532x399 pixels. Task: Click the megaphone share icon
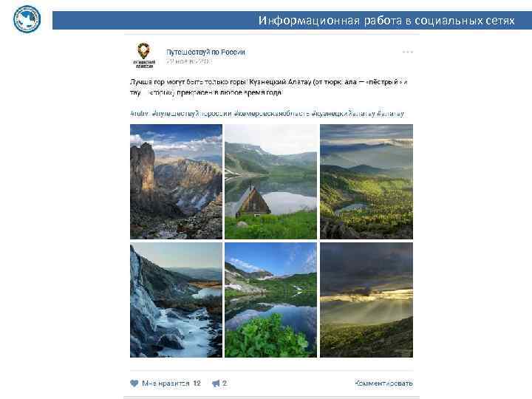coord(216,383)
